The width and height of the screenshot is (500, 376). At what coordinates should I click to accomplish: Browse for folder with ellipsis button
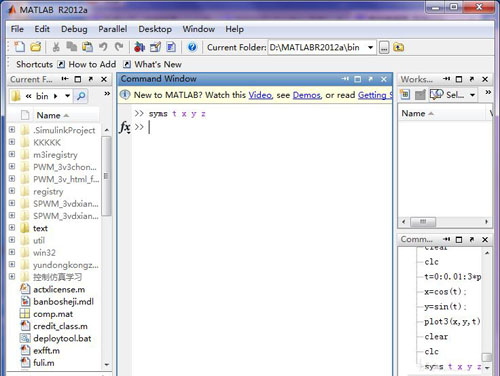pyautogui.click(x=384, y=47)
